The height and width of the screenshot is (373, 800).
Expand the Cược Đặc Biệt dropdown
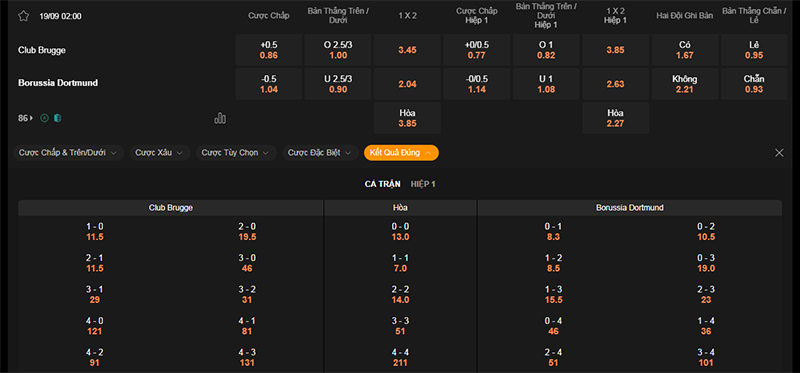(319, 153)
